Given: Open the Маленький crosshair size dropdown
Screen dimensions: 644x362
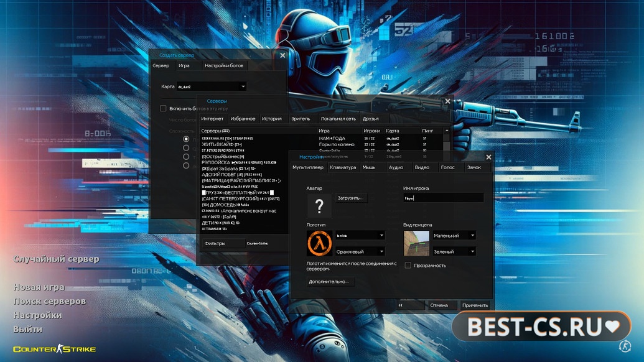Looking at the screenshot, I should tap(454, 236).
